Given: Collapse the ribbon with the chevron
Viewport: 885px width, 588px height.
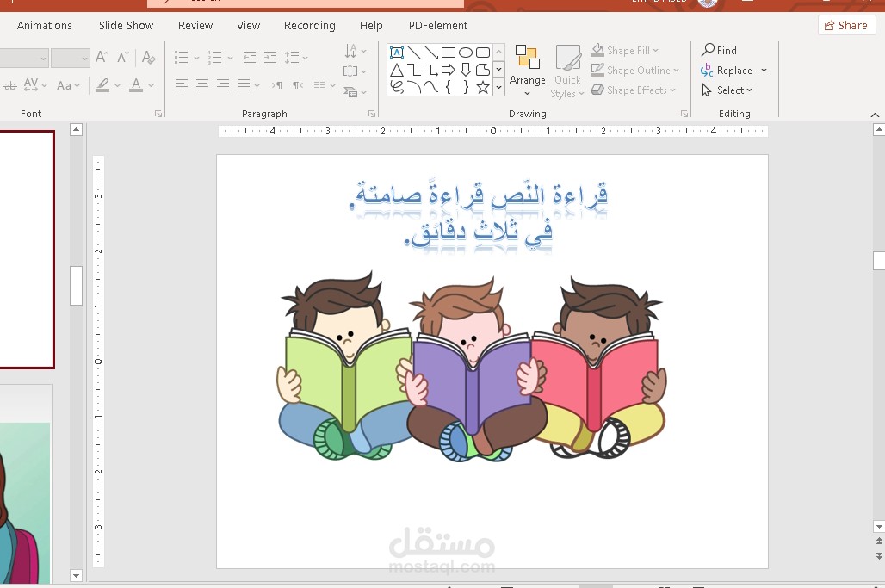Looking at the screenshot, I should (875, 115).
